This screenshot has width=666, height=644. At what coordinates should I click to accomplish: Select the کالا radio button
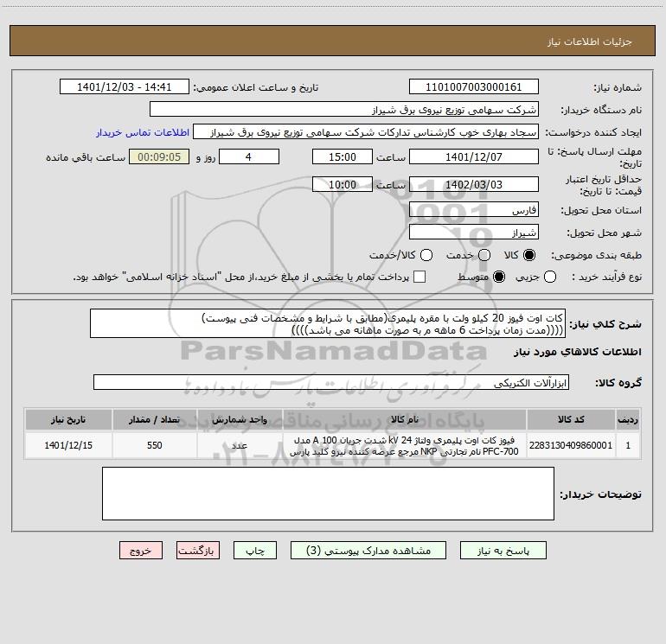529,255
